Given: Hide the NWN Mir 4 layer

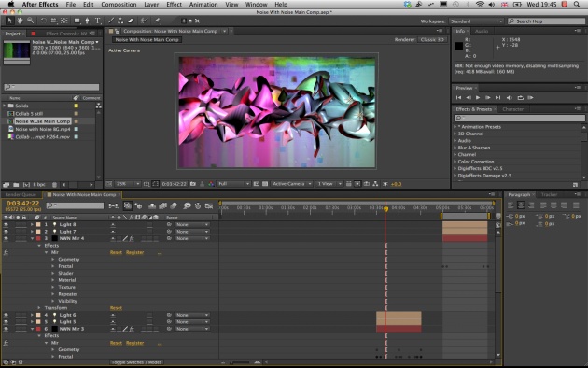Looking at the screenshot, I should (x=6, y=238).
